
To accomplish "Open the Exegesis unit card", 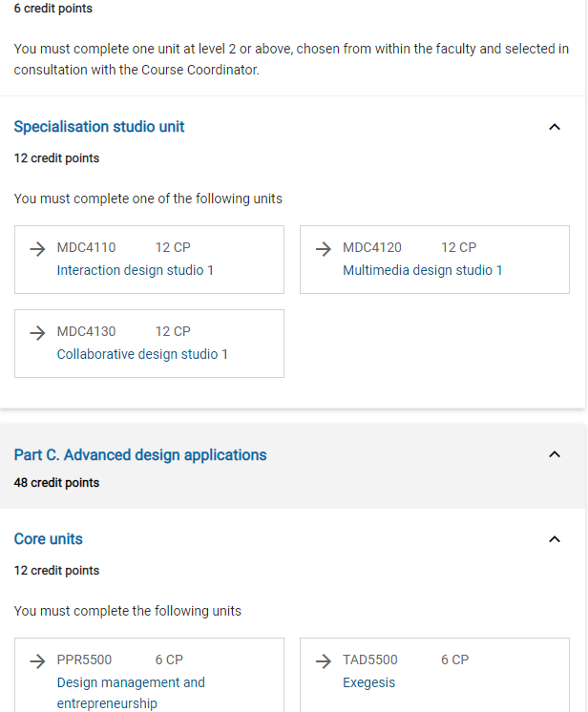I will [x=368, y=682].
